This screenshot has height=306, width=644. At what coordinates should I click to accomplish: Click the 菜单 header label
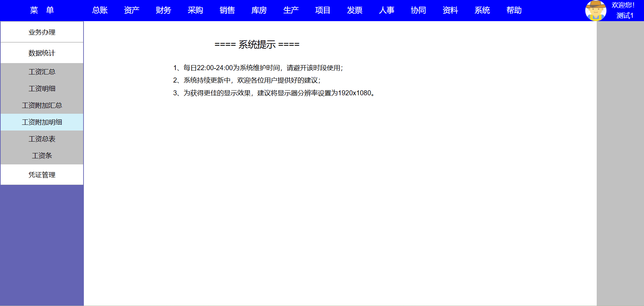[x=42, y=10]
